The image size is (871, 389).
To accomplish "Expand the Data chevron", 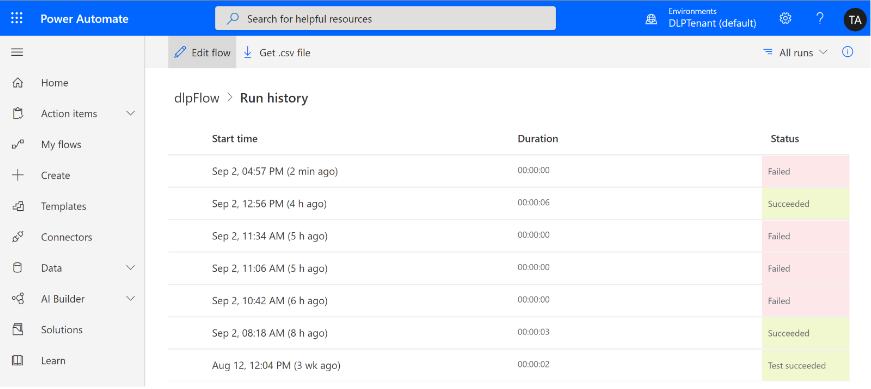I will (x=131, y=268).
